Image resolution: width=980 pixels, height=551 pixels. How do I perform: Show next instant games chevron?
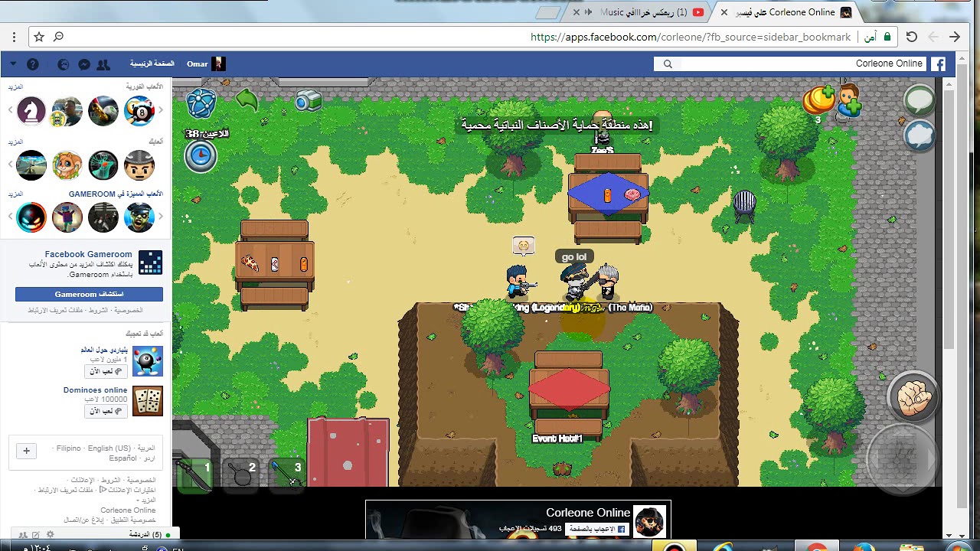pos(10,111)
